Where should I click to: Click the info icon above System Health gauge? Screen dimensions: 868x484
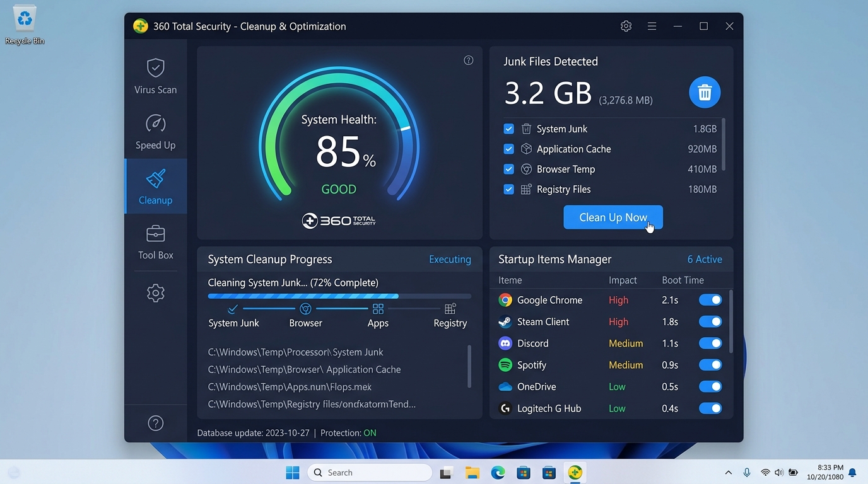point(468,60)
